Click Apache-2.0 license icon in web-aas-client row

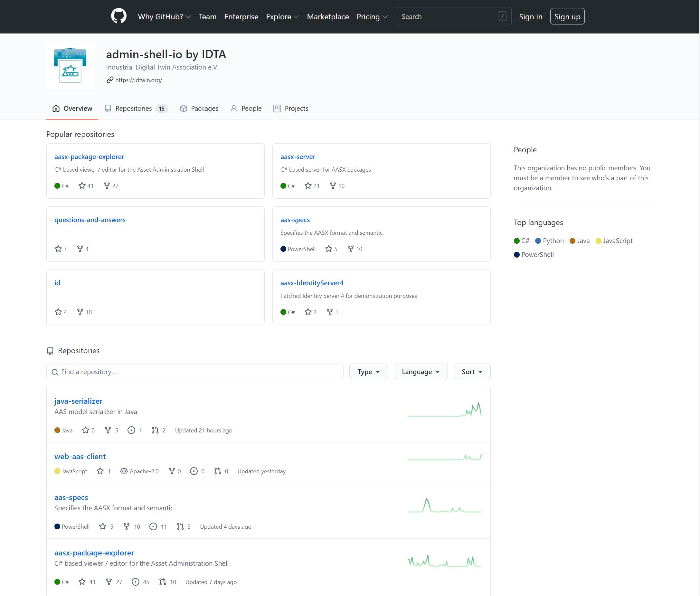pos(124,471)
